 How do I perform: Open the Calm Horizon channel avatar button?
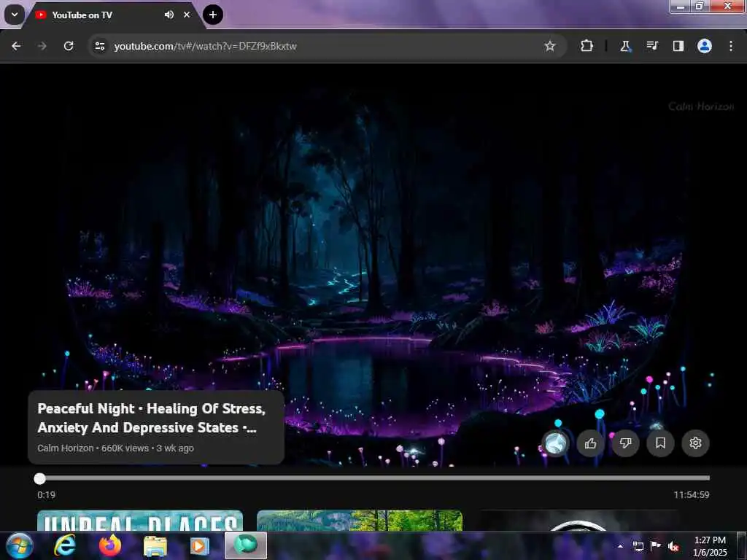(x=555, y=443)
